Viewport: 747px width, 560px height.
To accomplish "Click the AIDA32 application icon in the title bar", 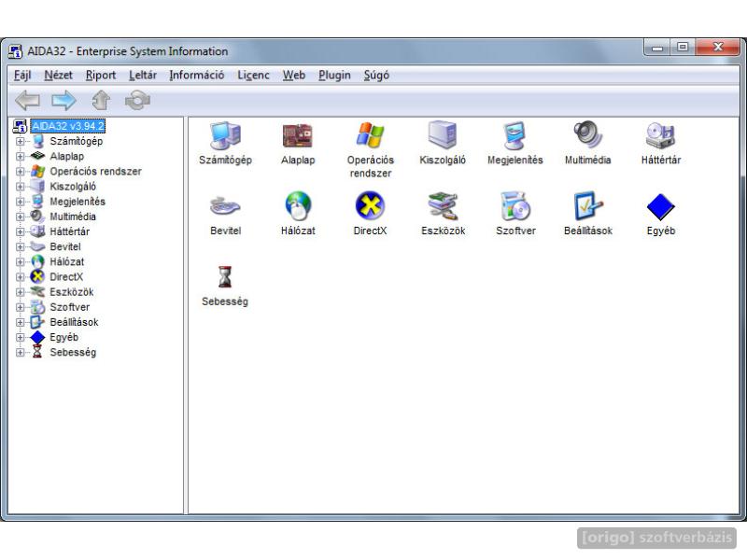I will (15, 51).
